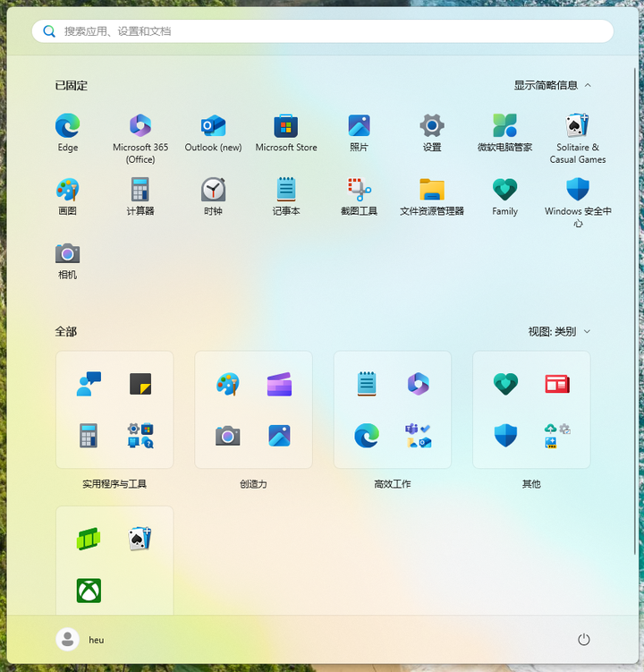Open Xbox app in games group

coord(89,591)
